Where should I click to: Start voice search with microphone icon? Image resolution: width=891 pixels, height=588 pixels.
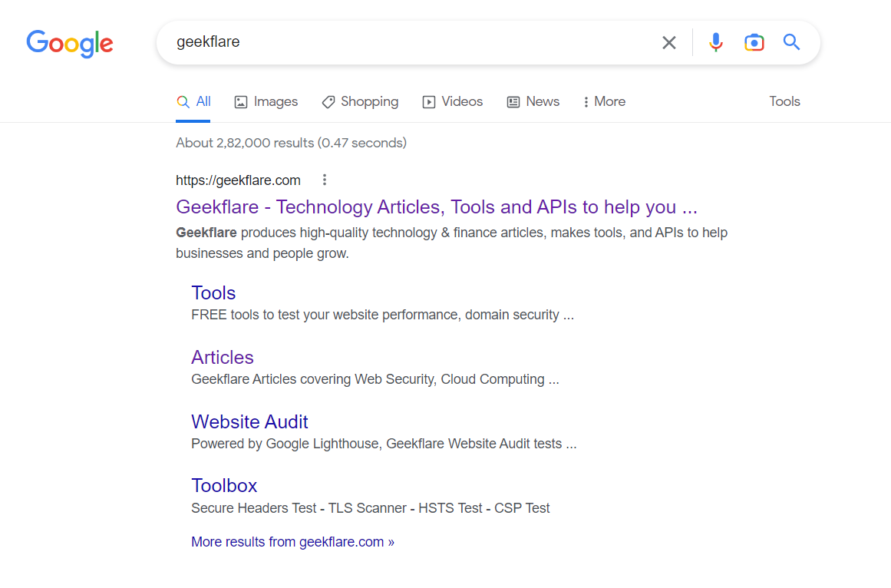coord(716,42)
